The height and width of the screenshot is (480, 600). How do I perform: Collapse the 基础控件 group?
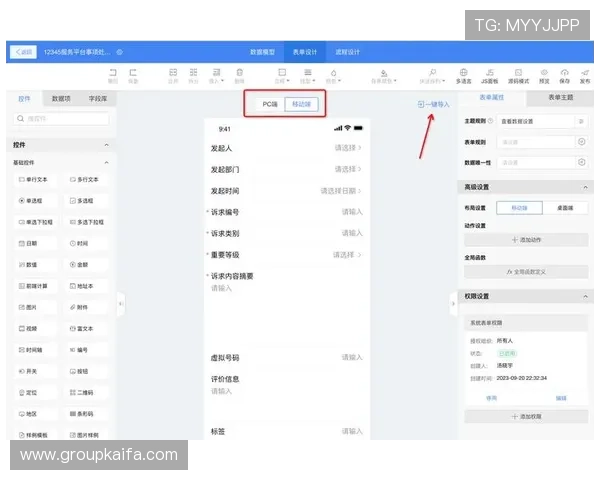click(x=107, y=163)
